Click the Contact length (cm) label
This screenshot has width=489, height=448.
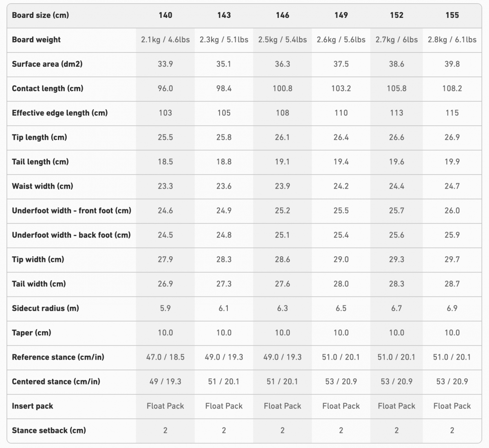point(48,88)
